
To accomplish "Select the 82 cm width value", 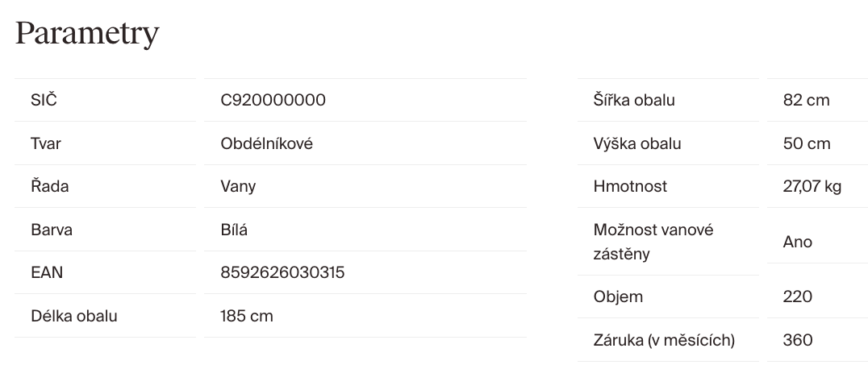I will [x=806, y=101].
